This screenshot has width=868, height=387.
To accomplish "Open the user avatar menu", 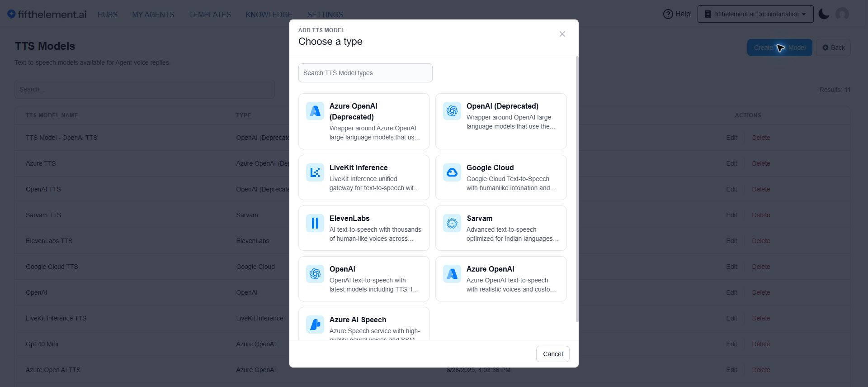I will click(x=842, y=14).
